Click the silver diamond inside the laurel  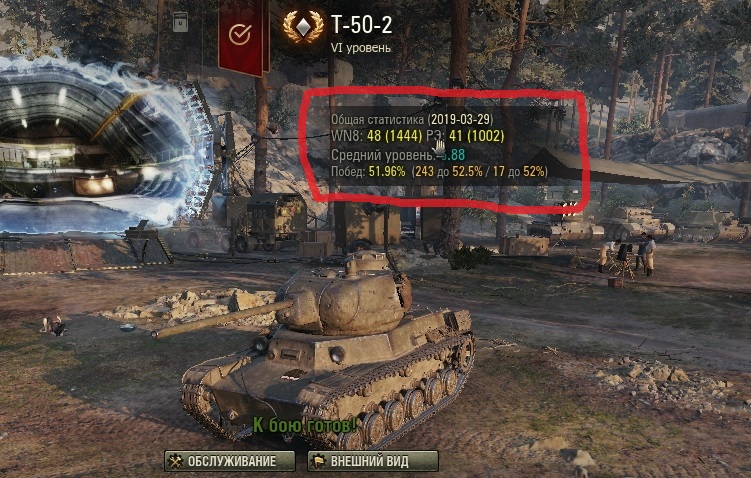(x=303, y=27)
